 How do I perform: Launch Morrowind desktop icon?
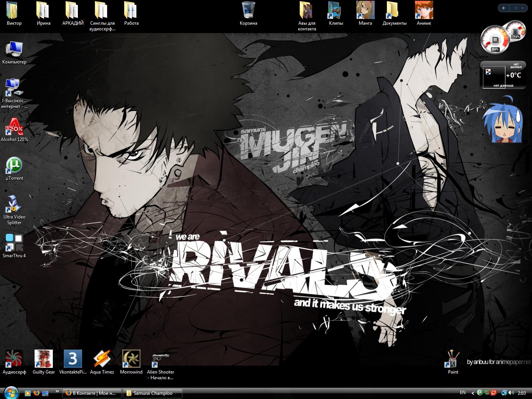point(131,363)
